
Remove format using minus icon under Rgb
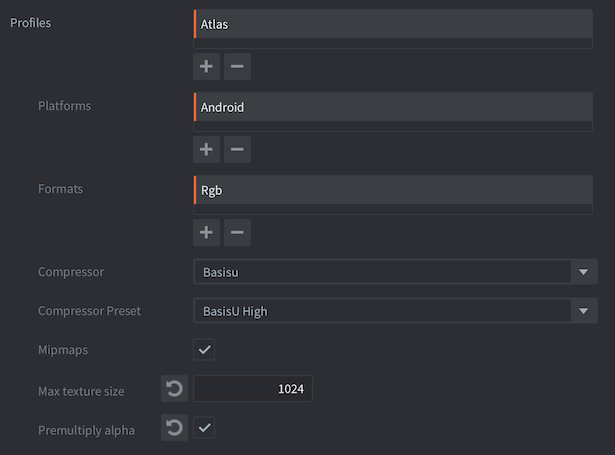click(x=237, y=233)
